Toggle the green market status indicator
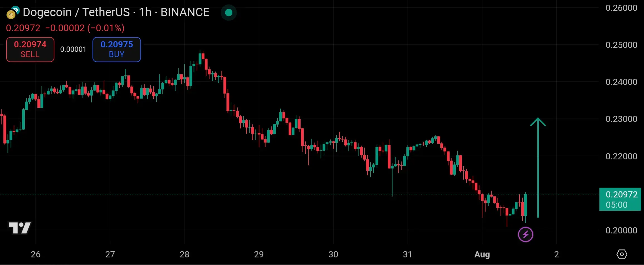This screenshot has width=644, height=265. point(229,13)
